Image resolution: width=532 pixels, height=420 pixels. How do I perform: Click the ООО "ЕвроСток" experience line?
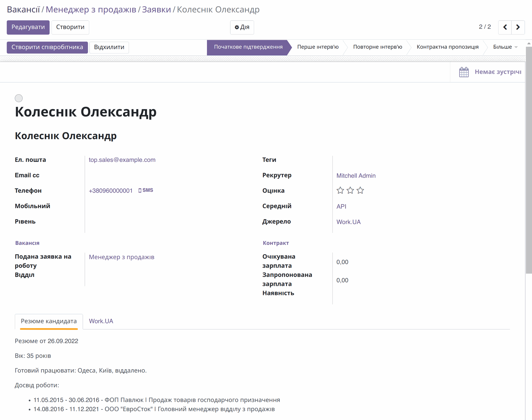point(154,409)
